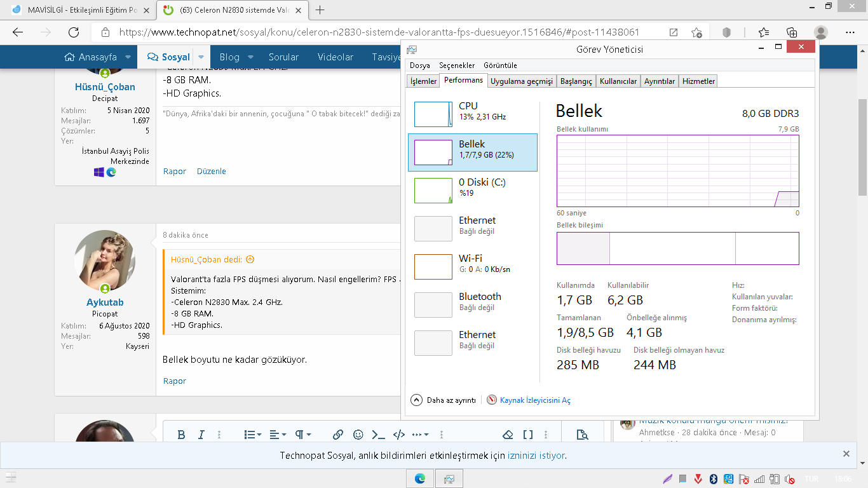868x488 pixels.
Task: Switch to the Başlangıç tab
Action: [x=576, y=81]
